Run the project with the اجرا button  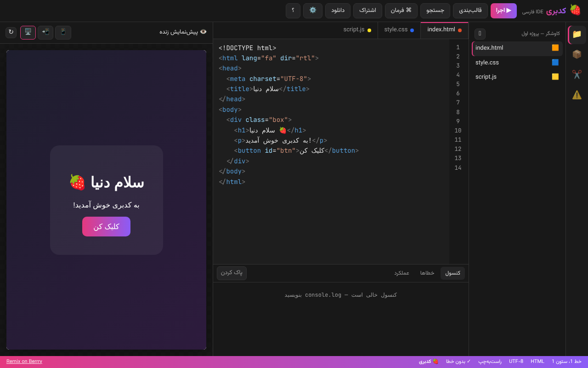503,11
